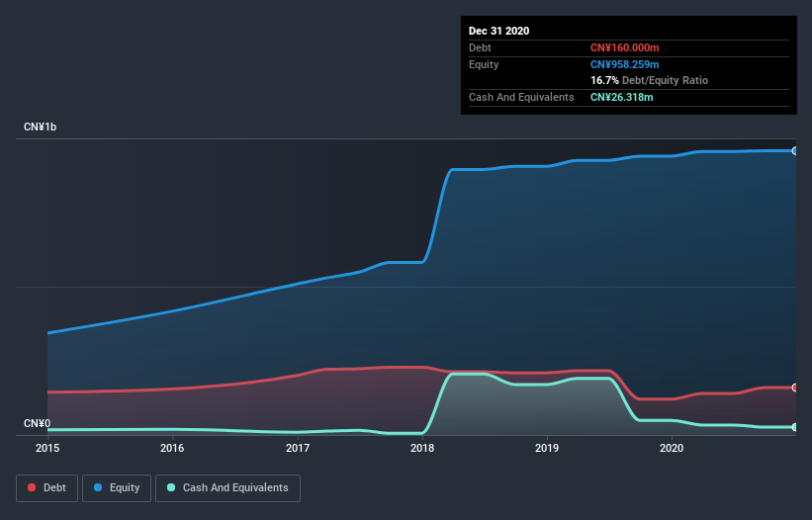This screenshot has width=812, height=520.
Task: Click the red Debt legend dot
Action: tap(32, 487)
